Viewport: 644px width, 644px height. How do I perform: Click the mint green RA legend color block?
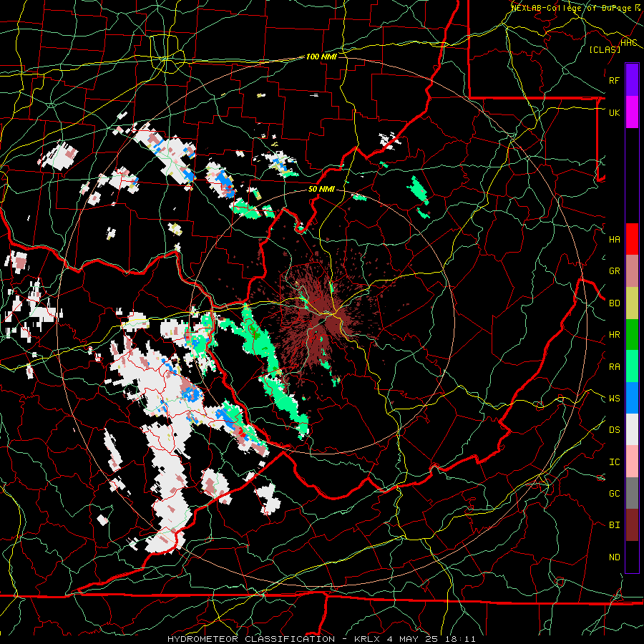point(632,366)
